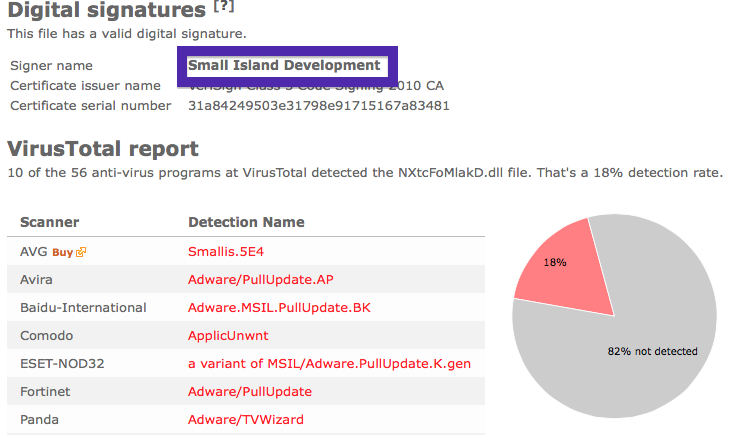The height and width of the screenshot is (435, 739).
Task: Open the AVG Buy link
Action: [x=62, y=253]
